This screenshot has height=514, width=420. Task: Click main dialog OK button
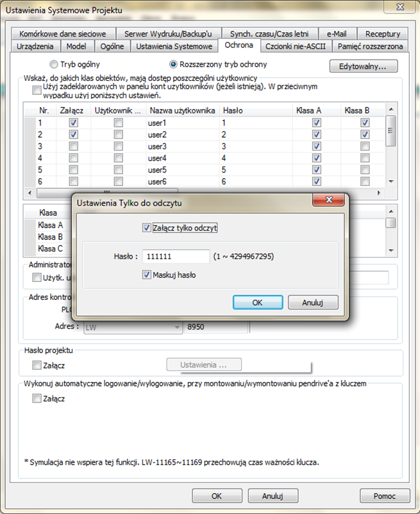[x=217, y=496]
